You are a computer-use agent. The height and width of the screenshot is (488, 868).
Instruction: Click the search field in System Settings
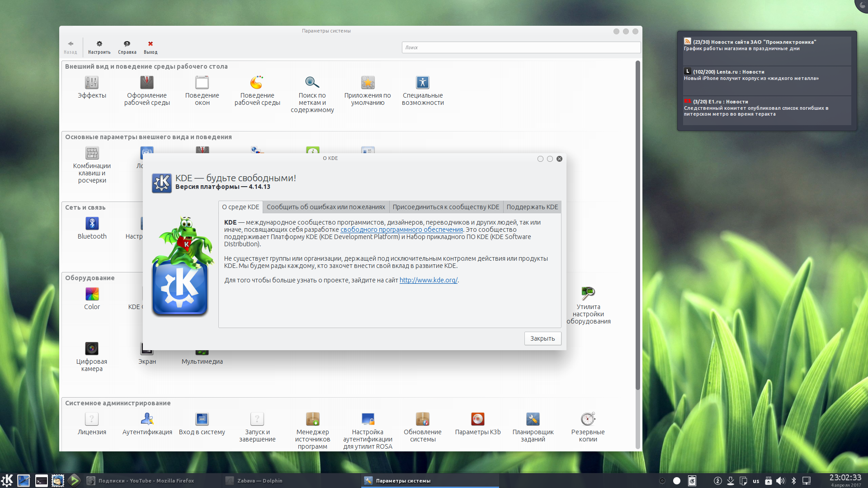pos(521,47)
